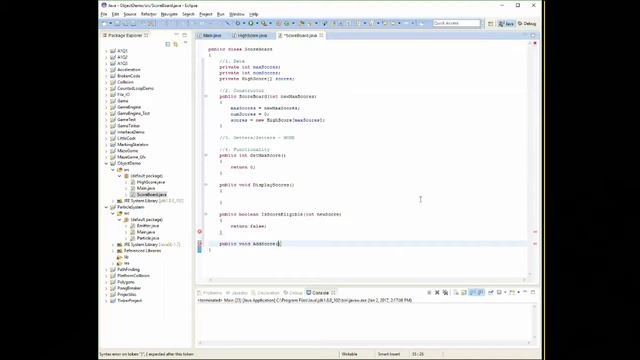
Task: Select ScoreBoard.java in Package Explorer
Action: pyautogui.click(x=151, y=195)
